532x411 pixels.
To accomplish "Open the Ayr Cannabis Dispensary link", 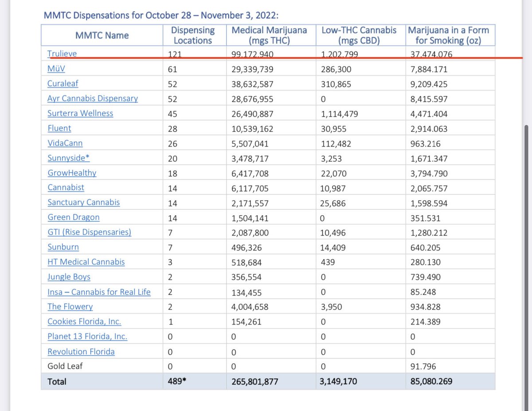I will 93,98.
